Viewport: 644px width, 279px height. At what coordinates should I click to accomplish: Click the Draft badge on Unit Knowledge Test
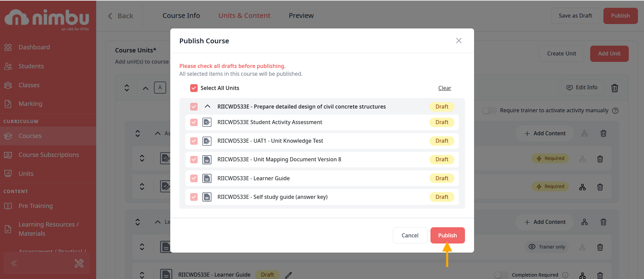(x=442, y=141)
